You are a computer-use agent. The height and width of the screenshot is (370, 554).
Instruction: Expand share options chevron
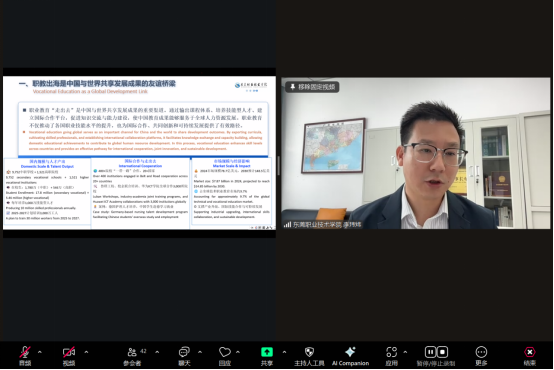284,352
